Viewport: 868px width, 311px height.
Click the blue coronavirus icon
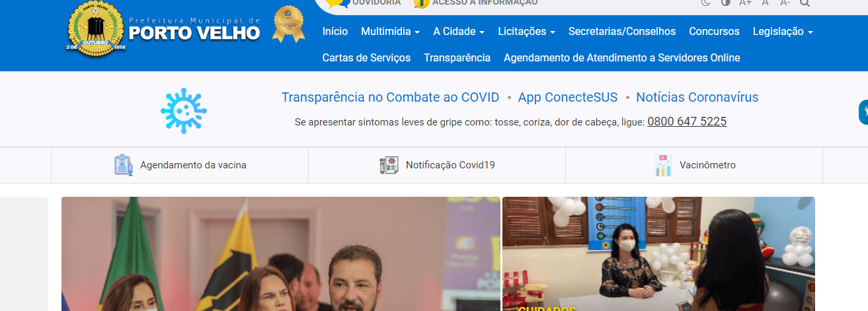click(184, 110)
